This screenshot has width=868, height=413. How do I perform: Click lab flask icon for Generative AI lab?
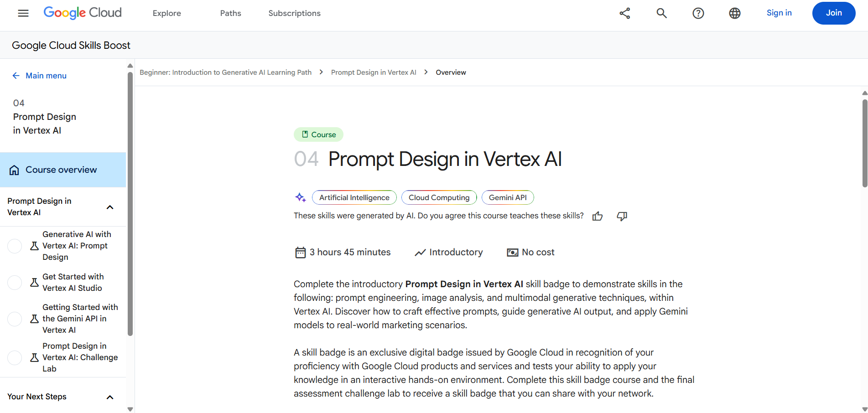click(x=34, y=246)
